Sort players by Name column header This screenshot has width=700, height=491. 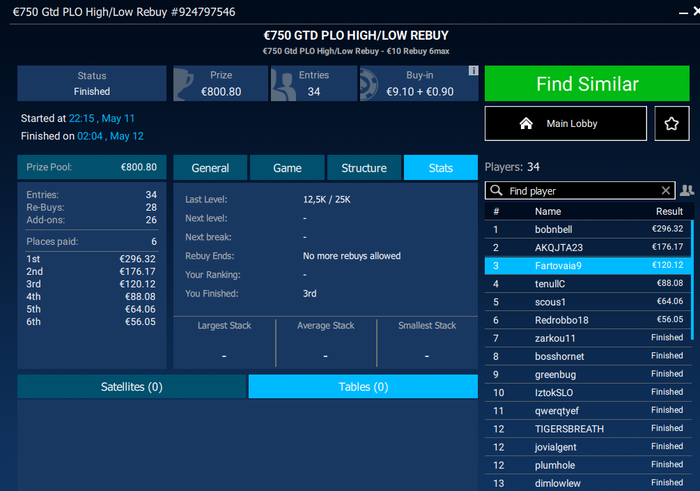tap(548, 211)
